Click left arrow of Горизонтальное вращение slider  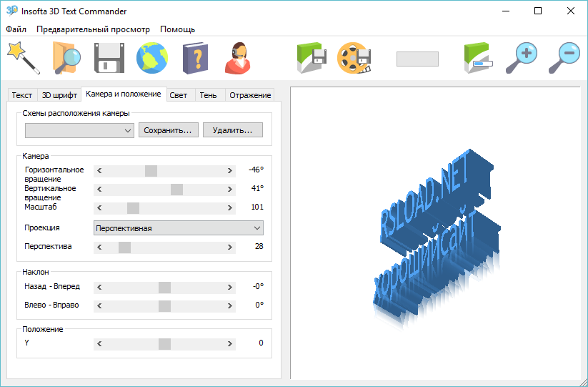(x=99, y=171)
